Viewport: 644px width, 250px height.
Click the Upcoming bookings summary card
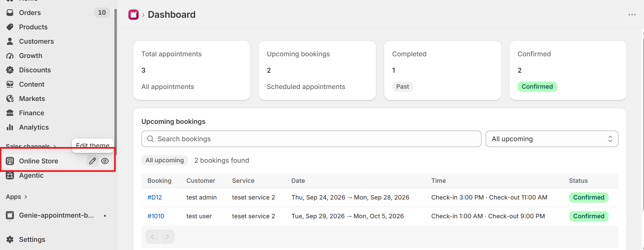tap(317, 70)
